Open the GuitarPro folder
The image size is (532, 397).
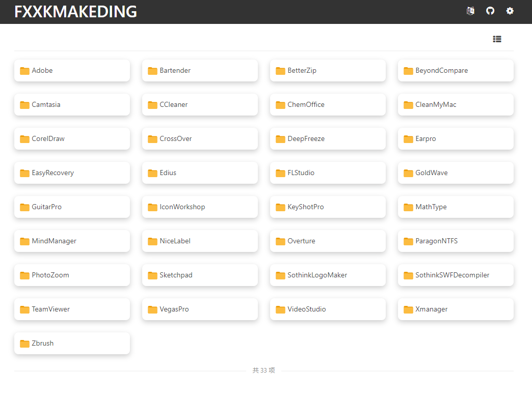tap(72, 207)
